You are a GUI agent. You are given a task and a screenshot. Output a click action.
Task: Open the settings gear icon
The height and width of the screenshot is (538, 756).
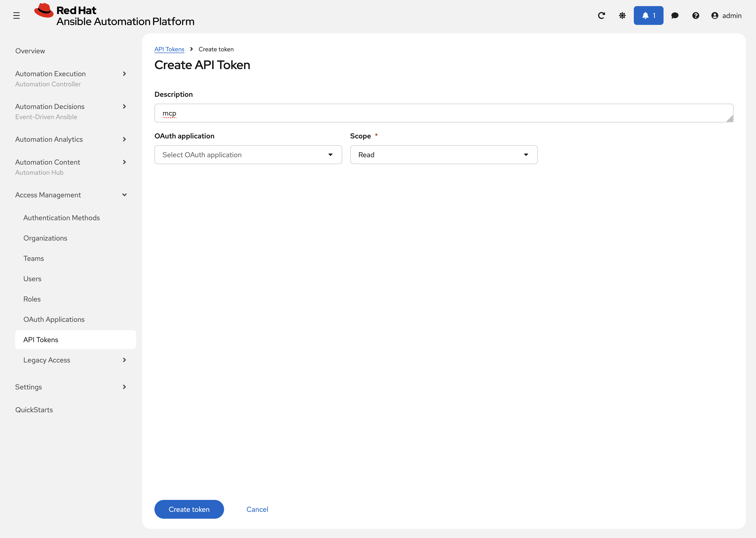pos(622,15)
